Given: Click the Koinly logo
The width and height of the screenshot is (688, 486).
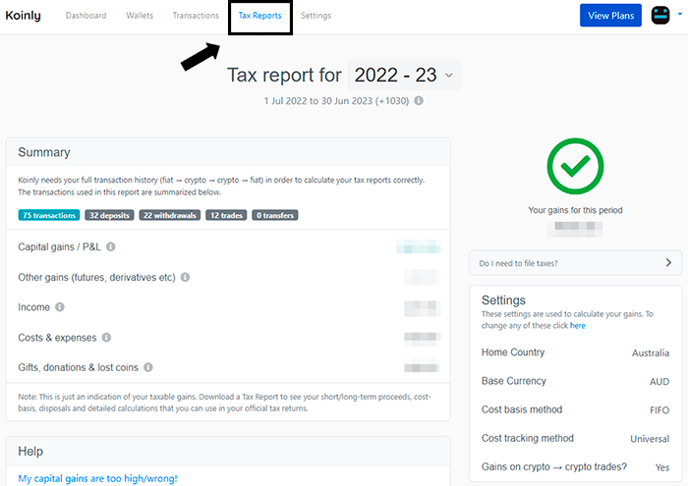Looking at the screenshot, I should coord(24,16).
